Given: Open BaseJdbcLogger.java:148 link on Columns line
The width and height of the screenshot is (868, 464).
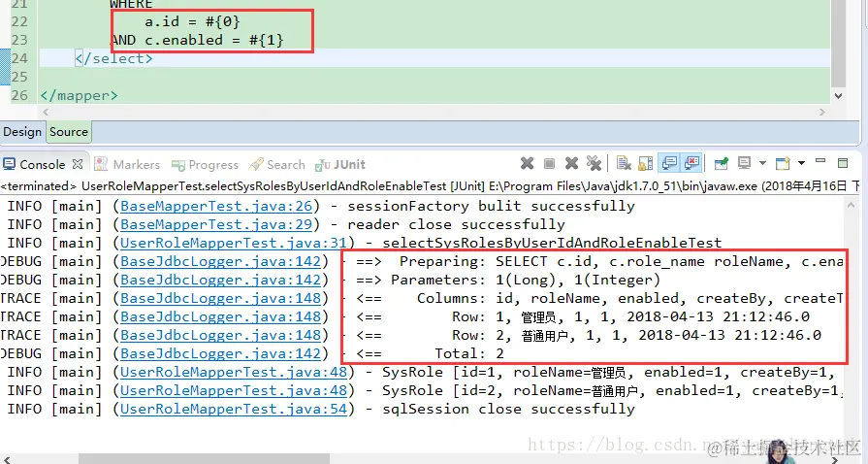Looking at the screenshot, I should click(x=221, y=298).
